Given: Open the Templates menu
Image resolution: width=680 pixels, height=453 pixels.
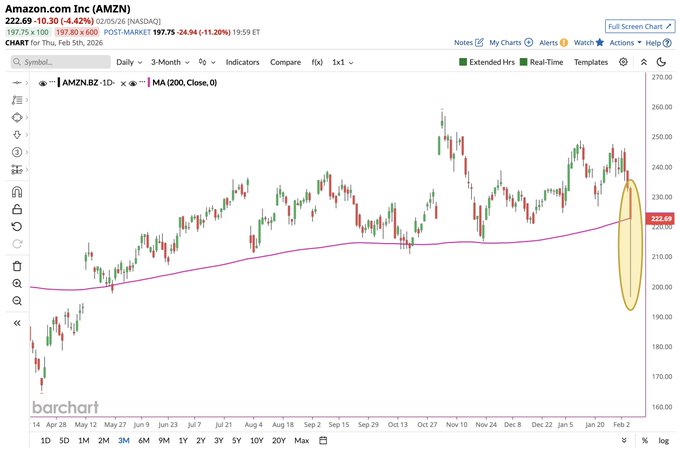Looking at the screenshot, I should (591, 62).
